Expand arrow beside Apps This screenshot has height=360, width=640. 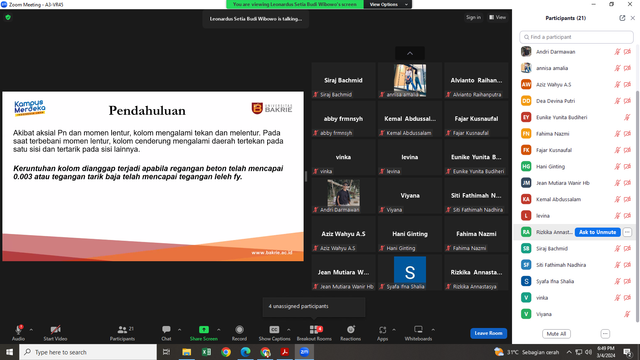(x=394, y=330)
